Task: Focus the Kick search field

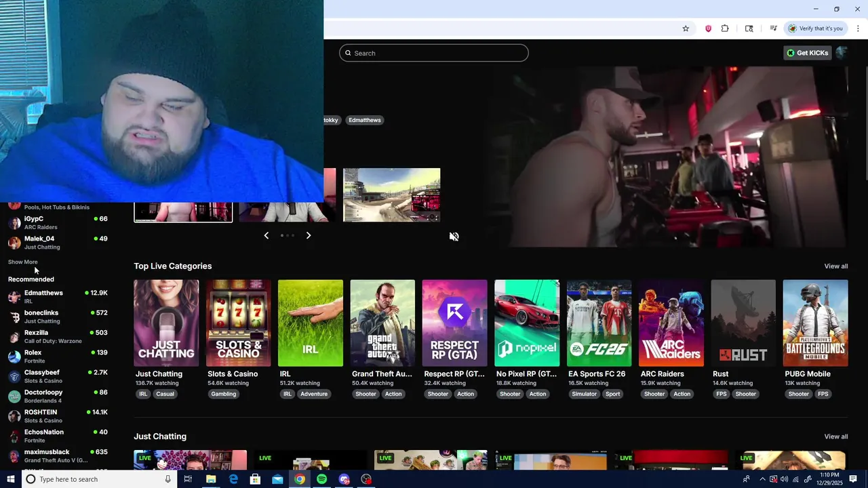Action: tap(434, 53)
